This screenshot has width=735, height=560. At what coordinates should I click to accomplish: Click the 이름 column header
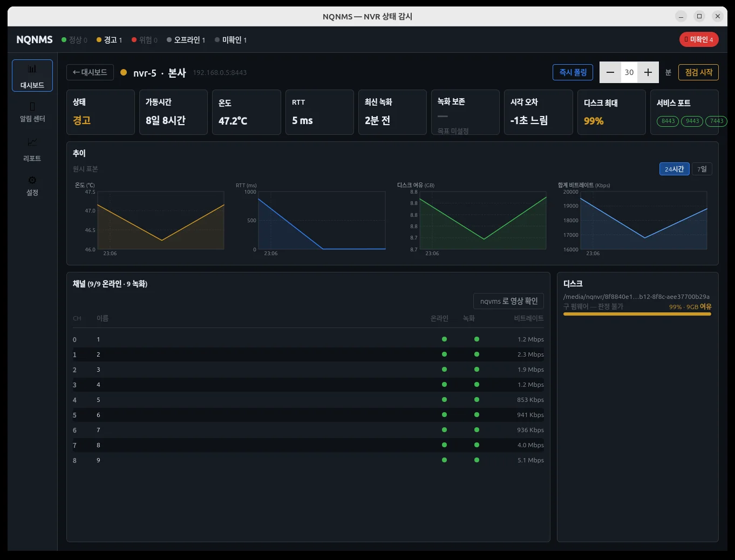coord(103,318)
